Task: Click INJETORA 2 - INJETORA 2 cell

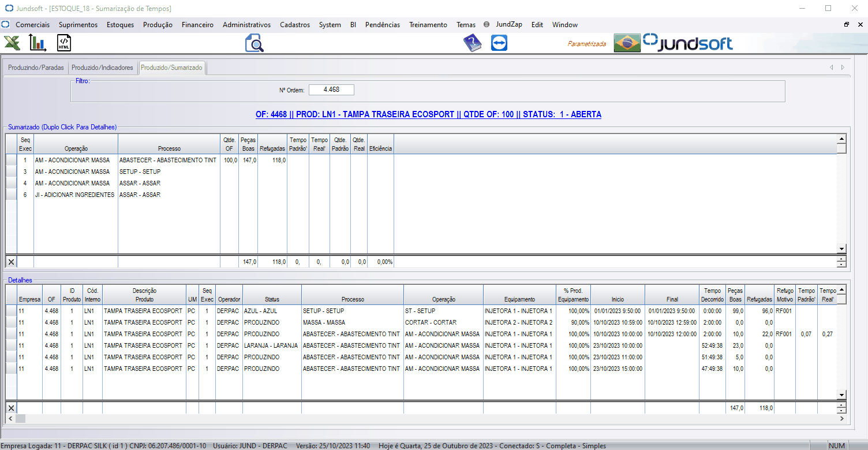Action: coord(519,322)
